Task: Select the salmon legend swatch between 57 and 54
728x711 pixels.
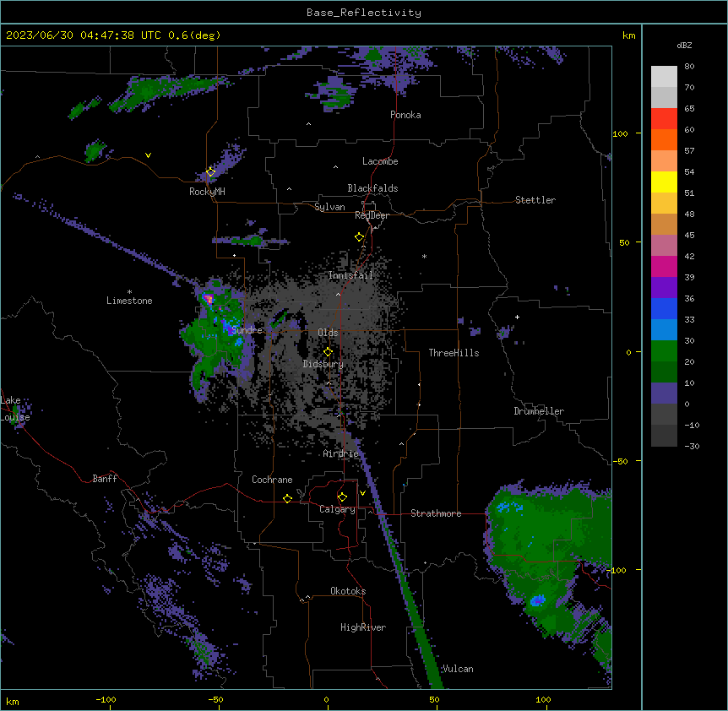Action: click(x=664, y=161)
